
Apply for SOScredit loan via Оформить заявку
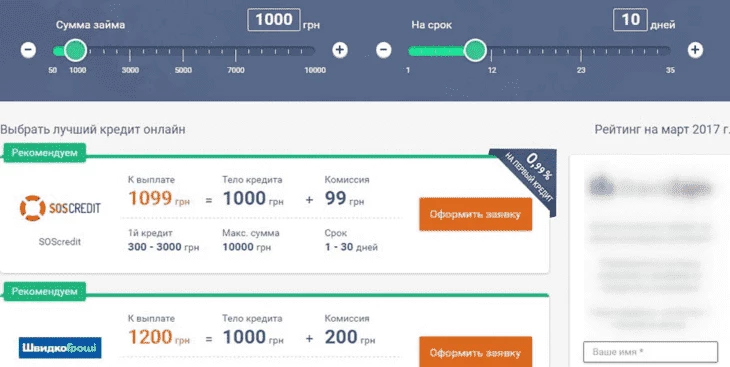pos(475,214)
